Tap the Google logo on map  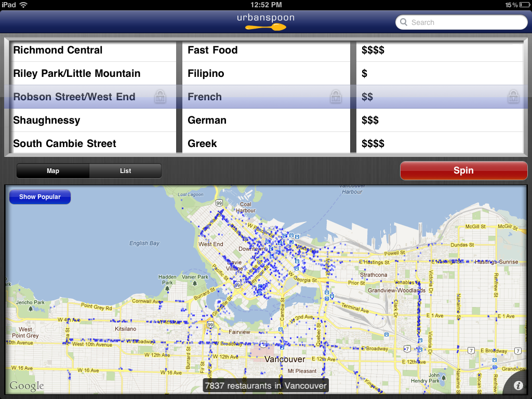[26, 385]
